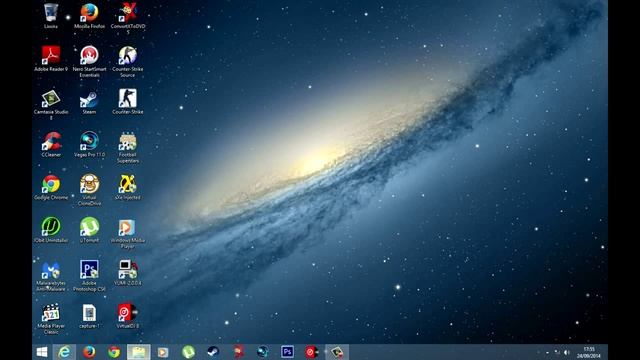
Task: Open the volume control in system tray
Action: 567,352
